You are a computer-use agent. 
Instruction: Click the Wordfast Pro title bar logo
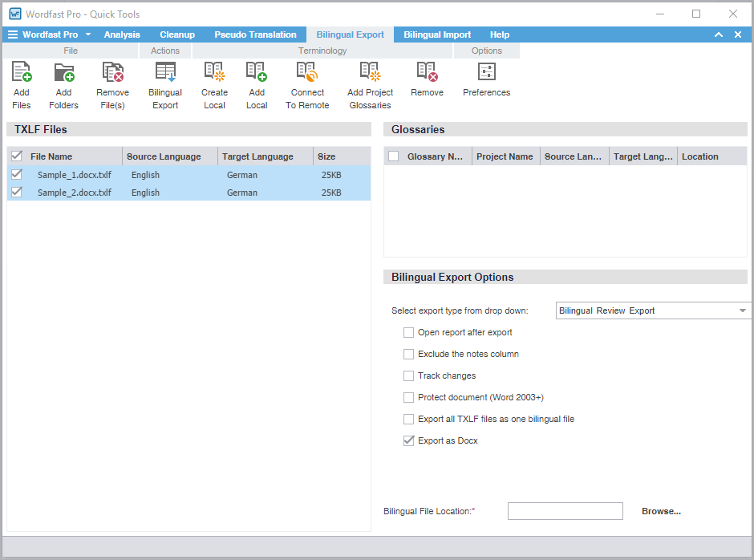pyautogui.click(x=15, y=14)
